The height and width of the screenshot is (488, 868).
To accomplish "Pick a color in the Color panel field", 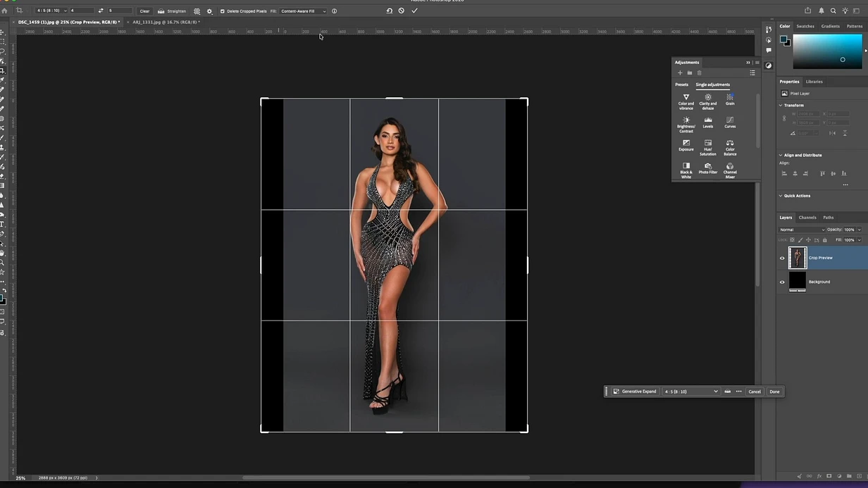I will [x=827, y=51].
